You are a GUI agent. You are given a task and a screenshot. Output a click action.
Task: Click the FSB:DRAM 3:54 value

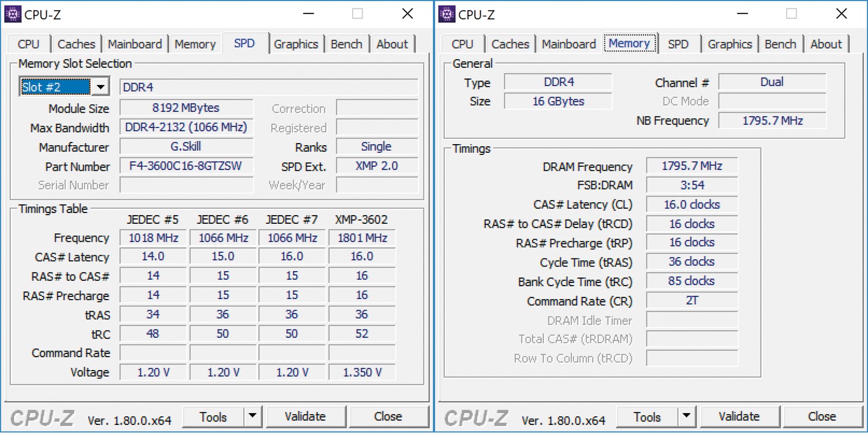pos(692,185)
